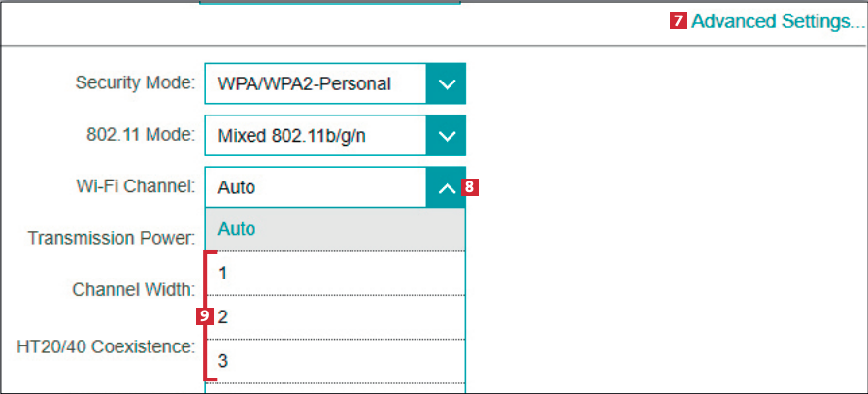Click the Mixed 802.11b/g/n mode field
Viewport: 868px width, 394px height.
(x=315, y=136)
